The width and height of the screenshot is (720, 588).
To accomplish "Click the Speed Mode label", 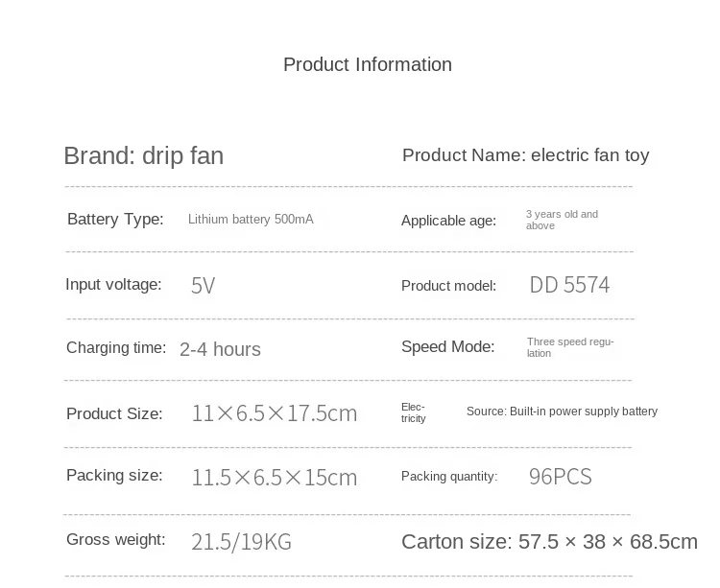I will pyautogui.click(x=447, y=346).
